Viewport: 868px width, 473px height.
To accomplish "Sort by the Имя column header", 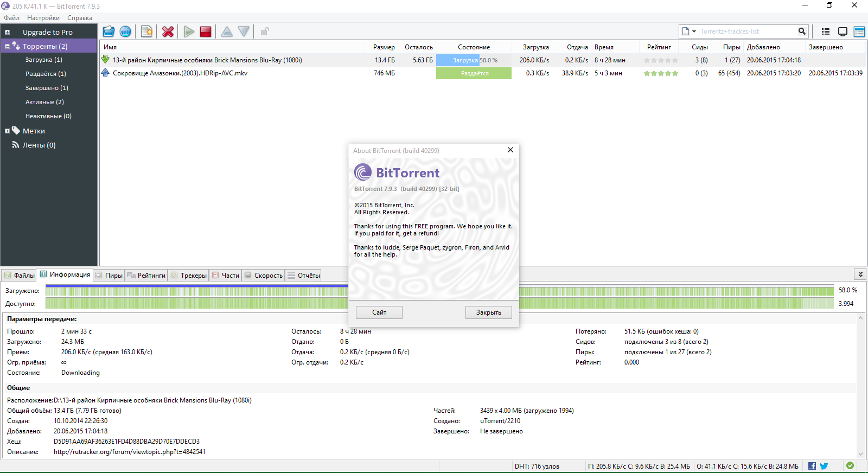I will pos(110,47).
